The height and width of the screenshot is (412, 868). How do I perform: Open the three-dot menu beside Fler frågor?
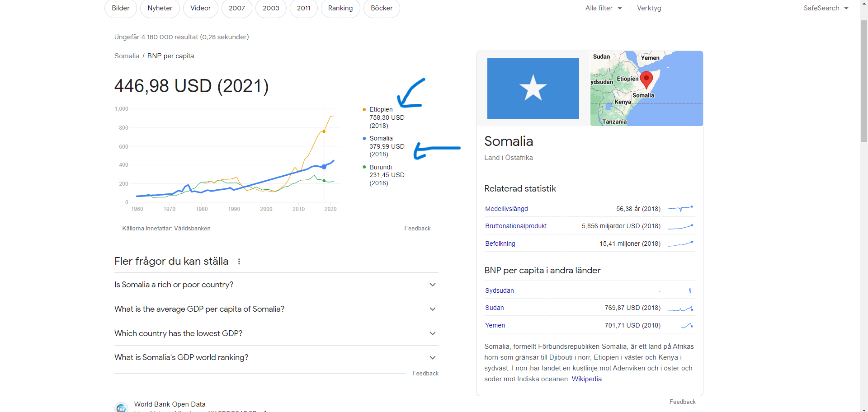coord(239,262)
